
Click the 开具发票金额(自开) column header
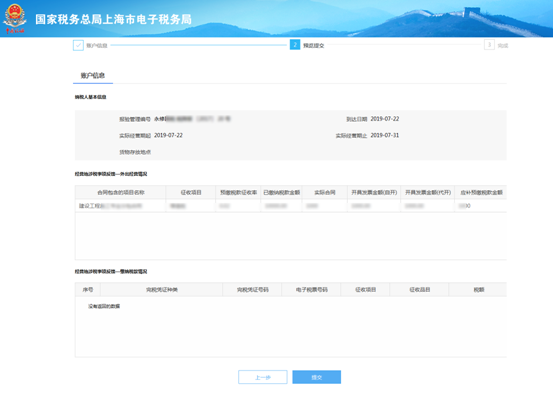coord(374,193)
